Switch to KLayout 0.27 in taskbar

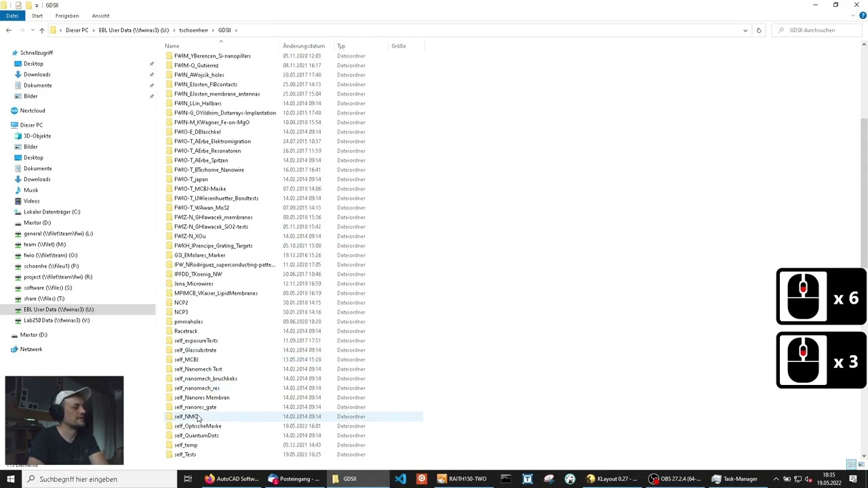click(612, 479)
